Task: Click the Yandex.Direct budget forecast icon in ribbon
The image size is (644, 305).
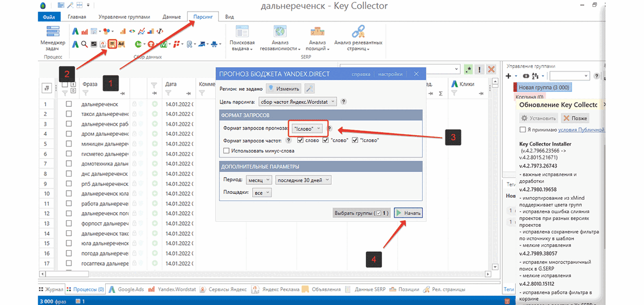Action: pyautogui.click(x=112, y=44)
